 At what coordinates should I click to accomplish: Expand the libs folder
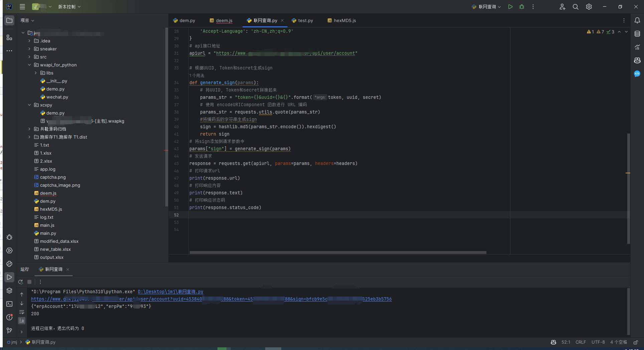[36, 73]
